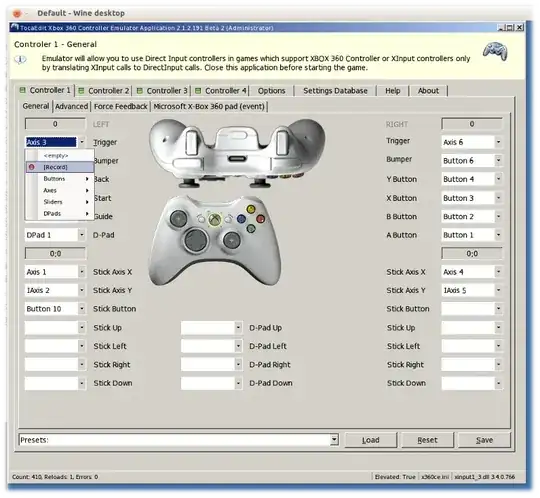
Task: Switch to Controller 2 tab
Action: tap(104, 91)
